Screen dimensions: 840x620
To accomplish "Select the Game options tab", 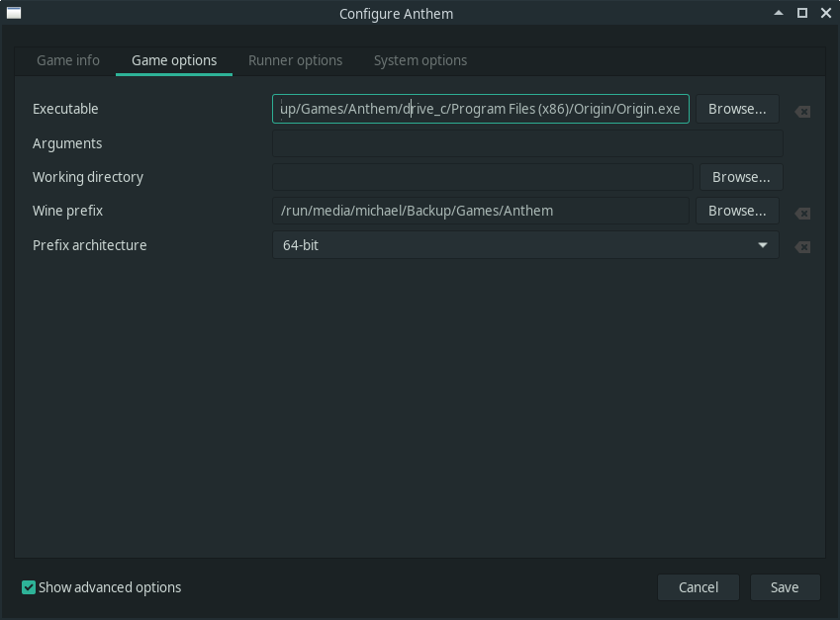I will click(174, 60).
